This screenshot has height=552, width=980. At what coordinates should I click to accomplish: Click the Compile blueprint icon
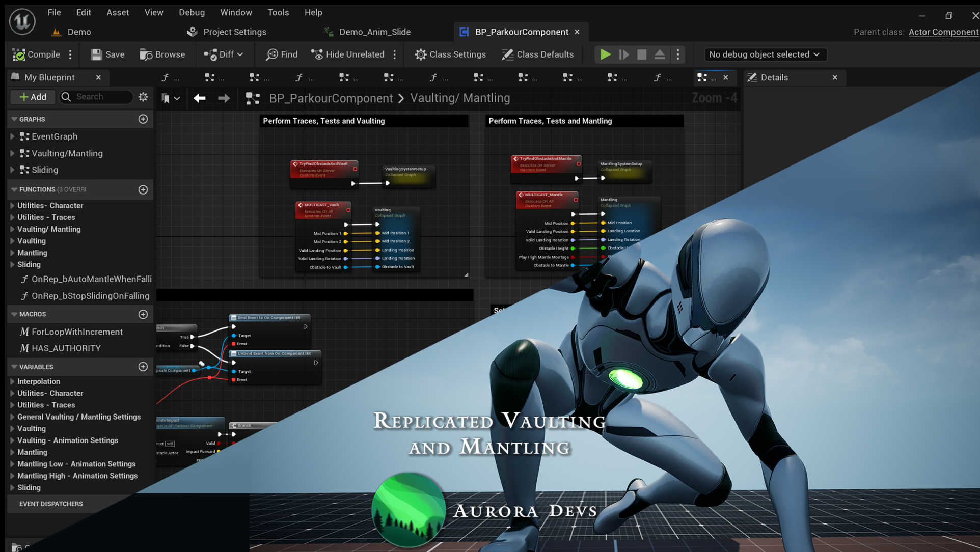click(x=19, y=54)
